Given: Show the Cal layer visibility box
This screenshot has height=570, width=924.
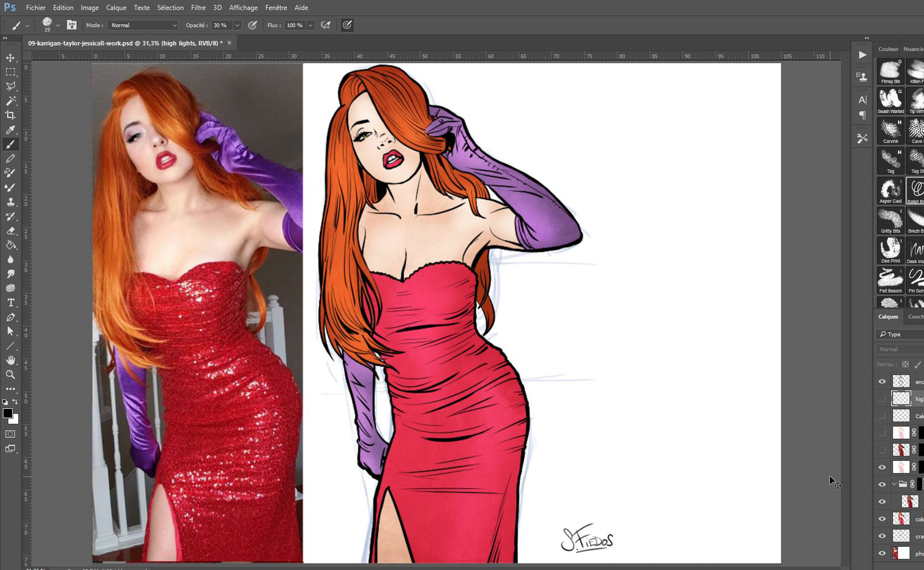Looking at the screenshot, I should pyautogui.click(x=882, y=415).
